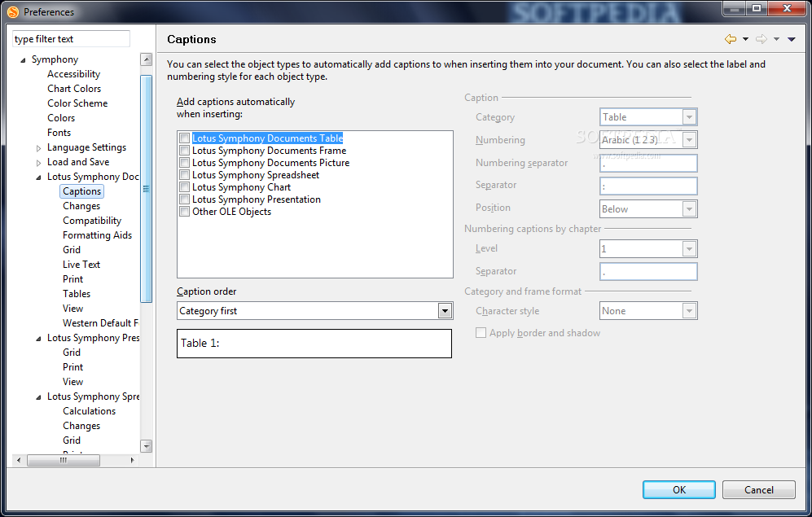The image size is (812, 517).
Task: Click the back navigation arrow icon
Action: pos(731,39)
